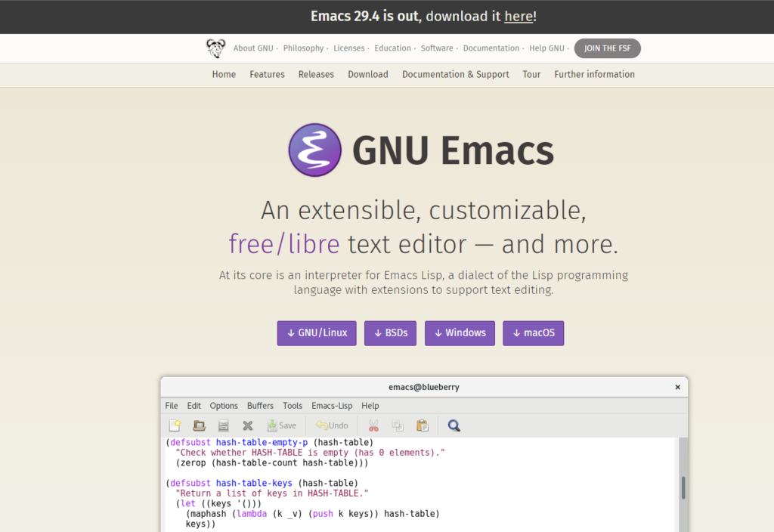The image size is (774, 532).
Task: Click the emacs@blueberry window title
Action: (x=423, y=388)
